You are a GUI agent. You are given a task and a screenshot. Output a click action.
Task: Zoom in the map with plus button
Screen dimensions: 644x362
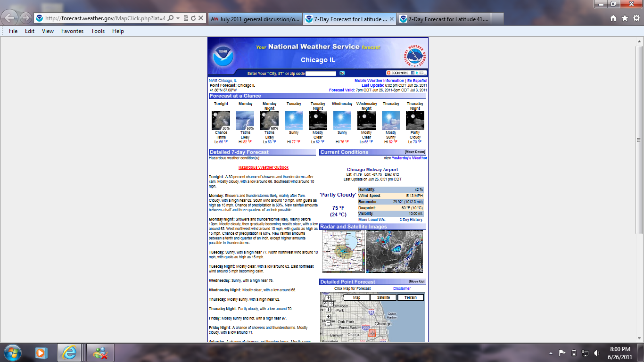328,317
